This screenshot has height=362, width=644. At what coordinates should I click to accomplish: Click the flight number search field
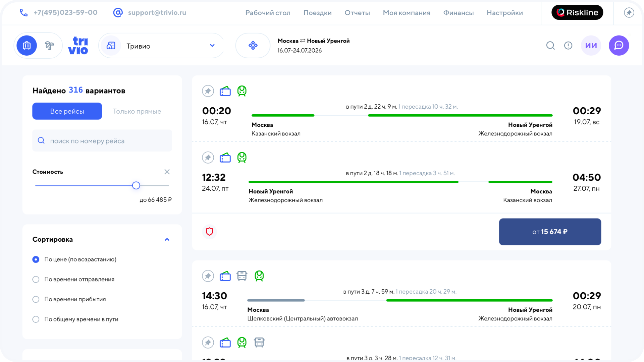(x=102, y=141)
